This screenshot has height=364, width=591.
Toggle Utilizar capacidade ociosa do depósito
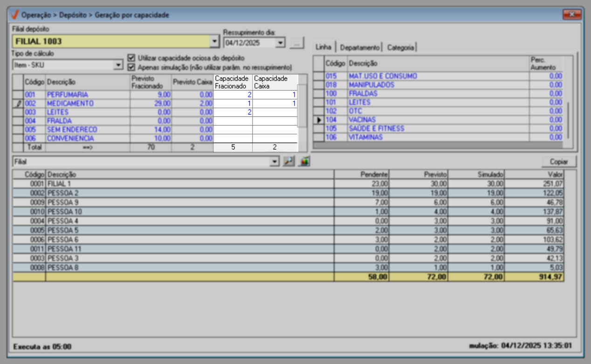[131, 58]
